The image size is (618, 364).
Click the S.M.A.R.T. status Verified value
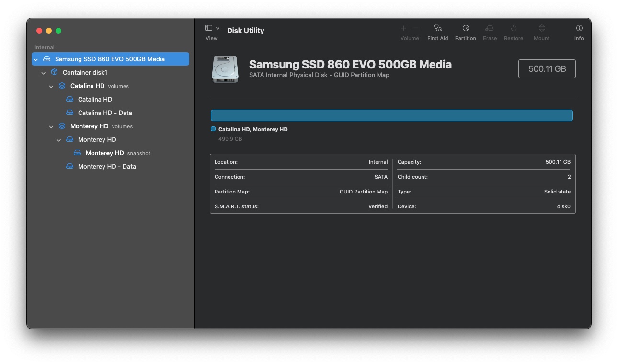click(x=378, y=206)
